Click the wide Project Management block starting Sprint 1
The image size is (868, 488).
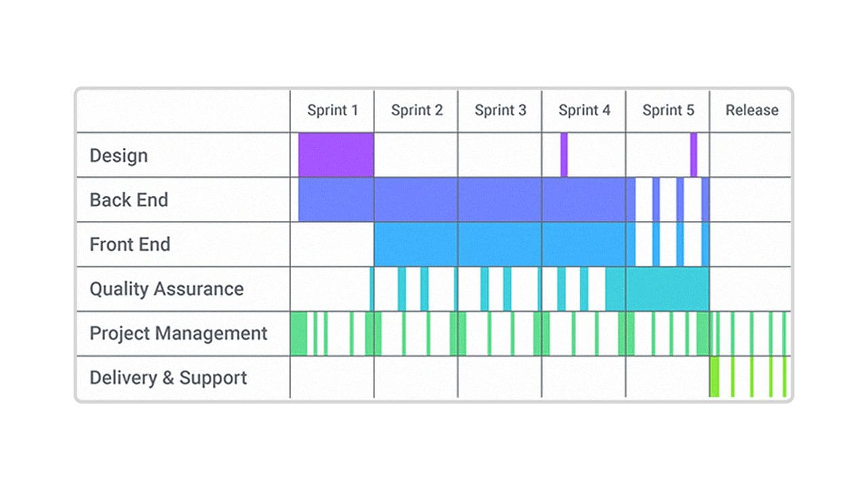(x=298, y=333)
